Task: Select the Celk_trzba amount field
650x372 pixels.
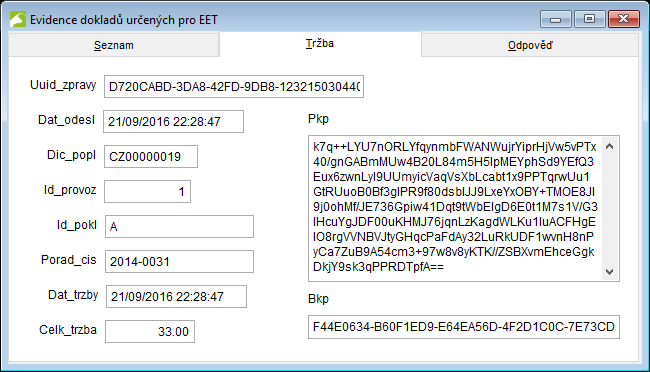Action: 150,331
